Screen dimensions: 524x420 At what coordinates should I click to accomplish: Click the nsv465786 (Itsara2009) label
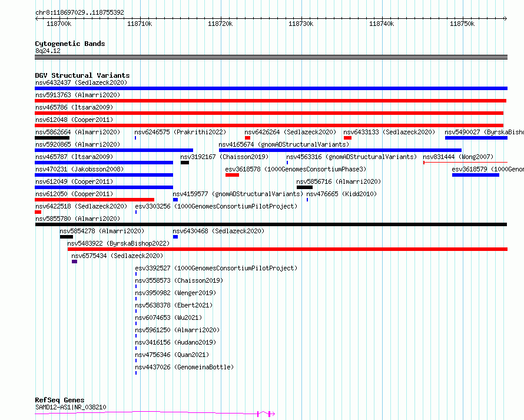point(74,107)
